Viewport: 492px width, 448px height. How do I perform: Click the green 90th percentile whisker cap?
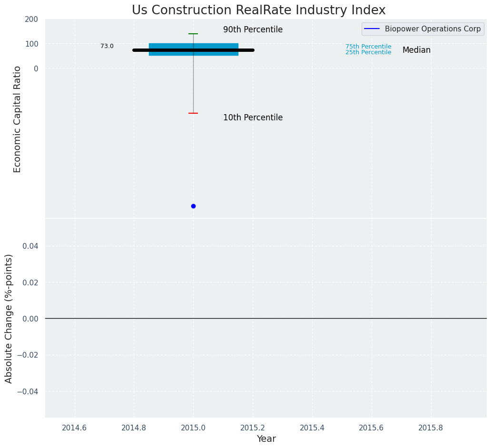pyautogui.click(x=193, y=34)
